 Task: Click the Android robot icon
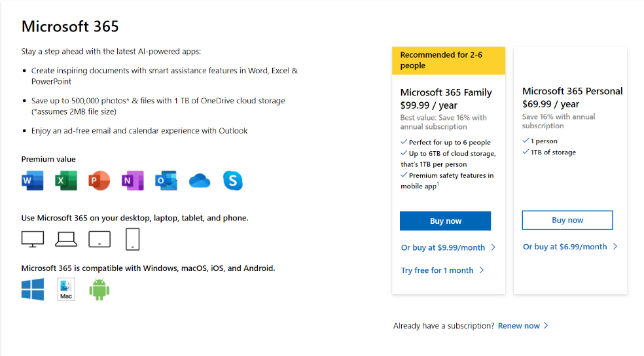(99, 289)
